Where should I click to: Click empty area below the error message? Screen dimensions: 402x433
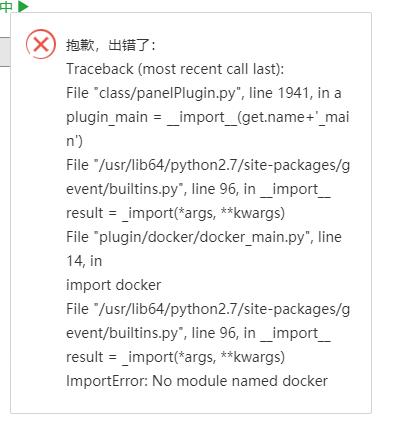[191, 401]
